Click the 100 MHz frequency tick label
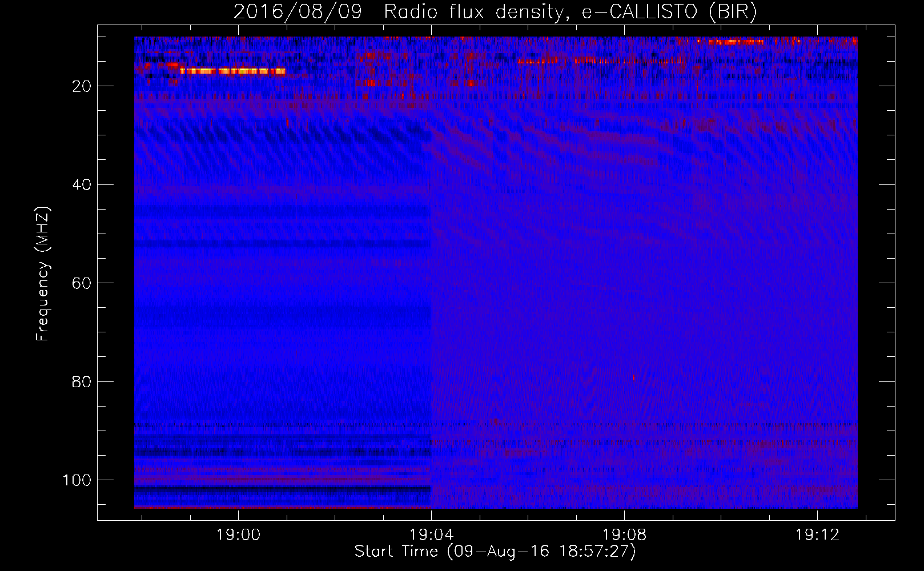This screenshot has width=924, height=571. pos(77,480)
